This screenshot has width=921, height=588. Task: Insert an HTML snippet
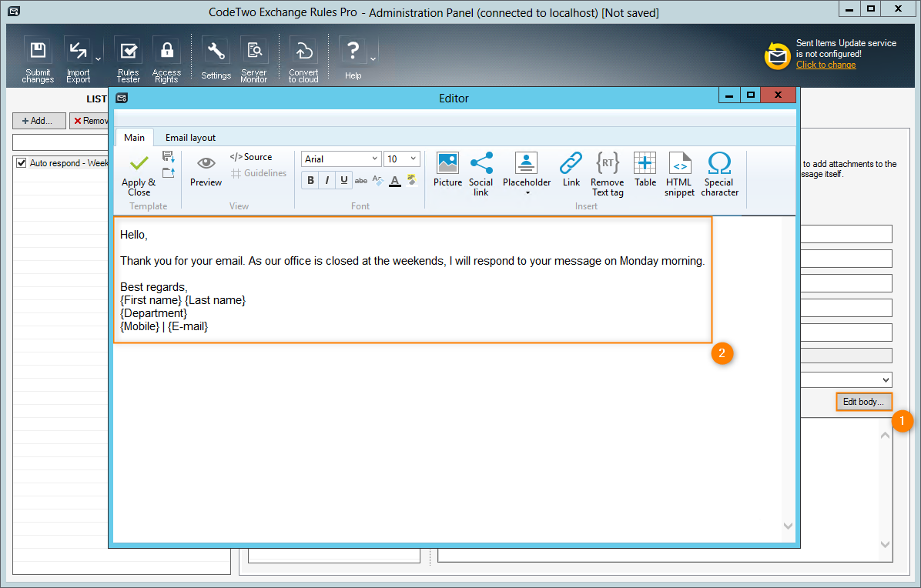coord(680,174)
